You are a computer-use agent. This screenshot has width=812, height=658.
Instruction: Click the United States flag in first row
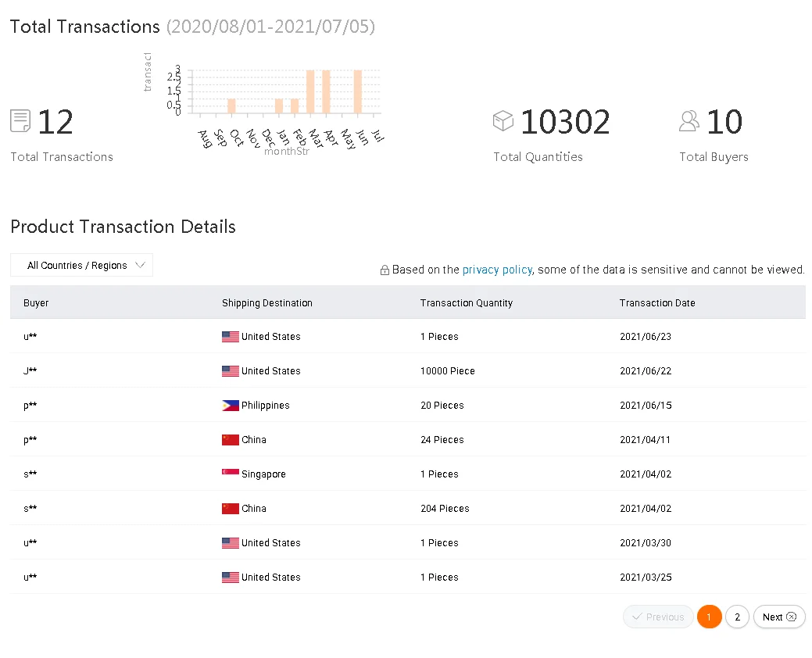tap(231, 337)
